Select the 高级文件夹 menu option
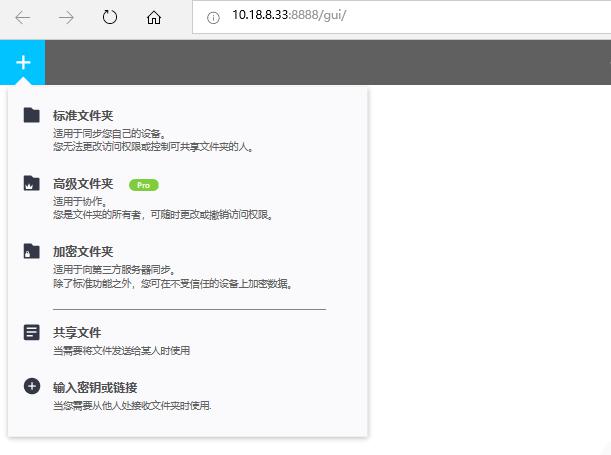Image resolution: width=611 pixels, height=455 pixels. [83, 184]
